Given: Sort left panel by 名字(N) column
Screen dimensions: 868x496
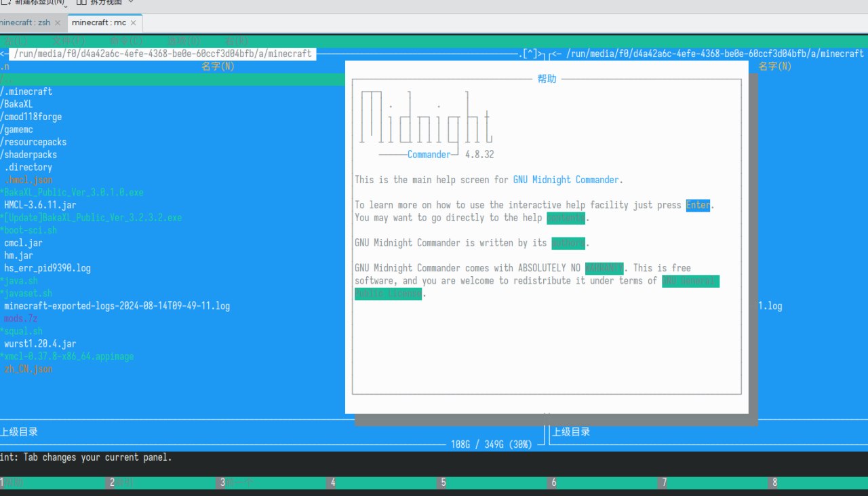Looking at the screenshot, I should (218, 66).
